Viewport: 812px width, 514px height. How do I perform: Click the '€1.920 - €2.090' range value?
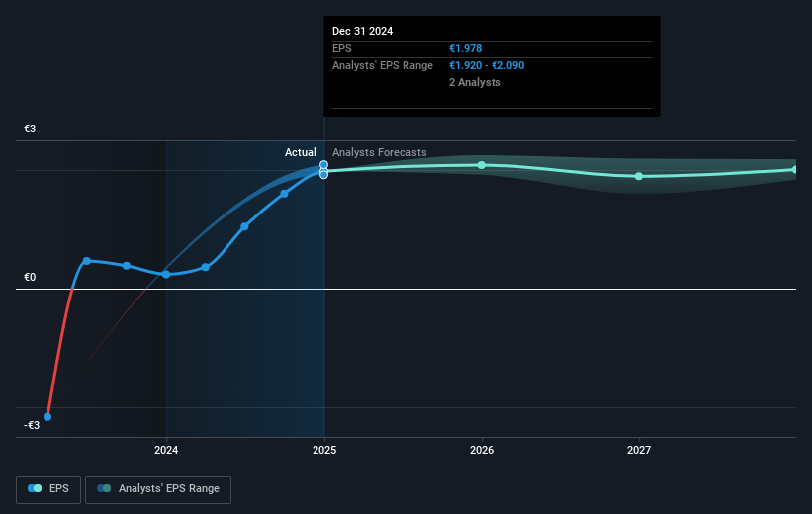(x=487, y=66)
